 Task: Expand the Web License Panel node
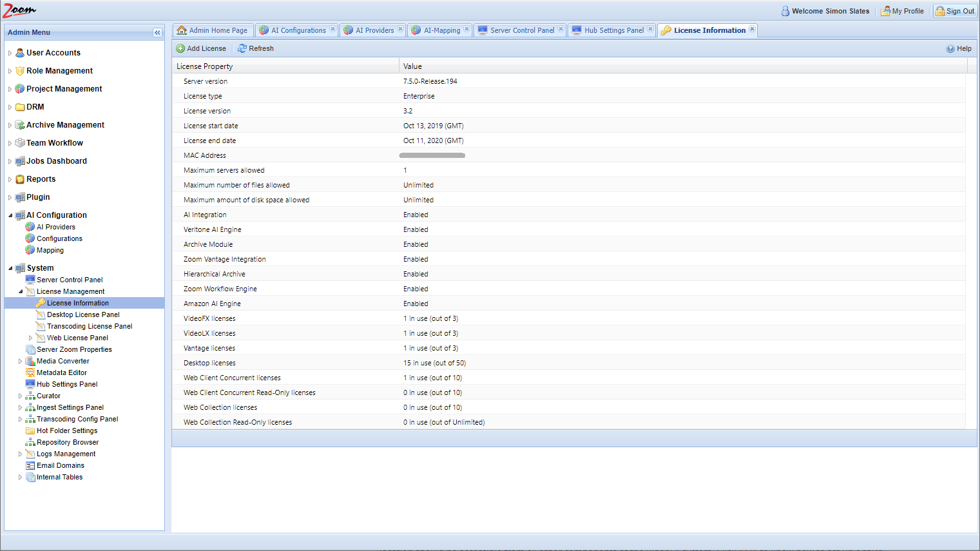[30, 338]
